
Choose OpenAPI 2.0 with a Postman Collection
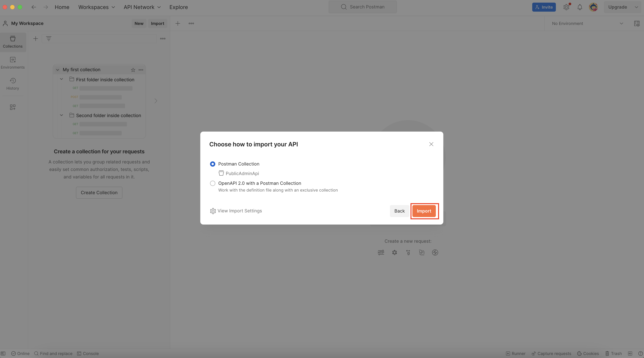pos(212,183)
